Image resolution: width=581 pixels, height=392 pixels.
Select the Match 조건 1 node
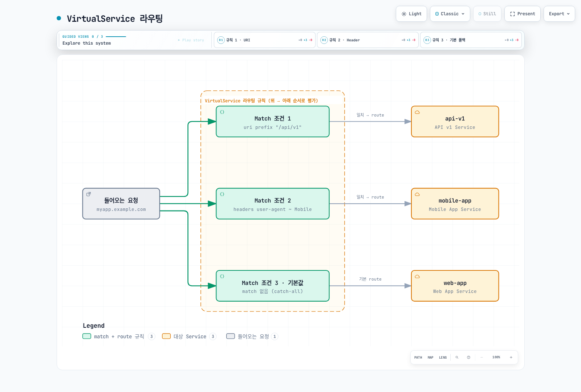273,122
